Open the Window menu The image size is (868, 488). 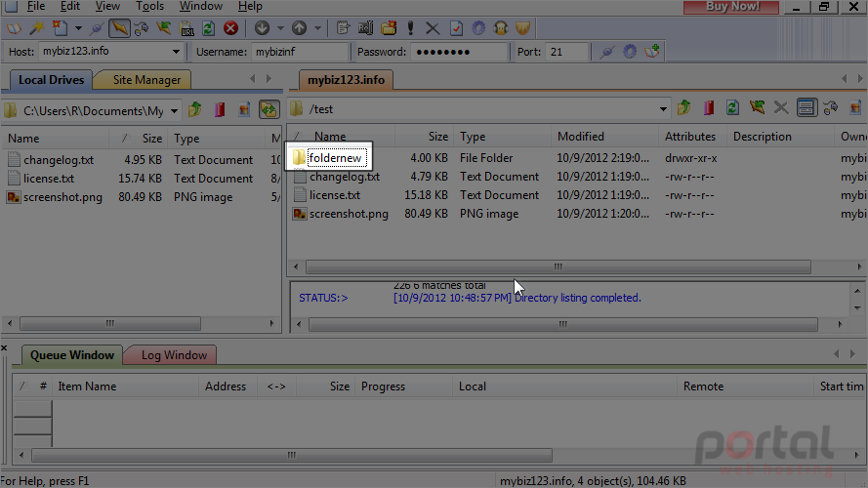click(201, 6)
